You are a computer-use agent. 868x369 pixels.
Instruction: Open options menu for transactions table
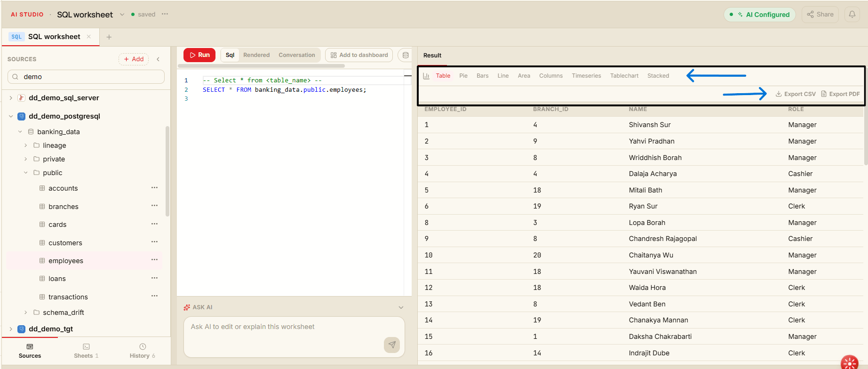(x=154, y=296)
